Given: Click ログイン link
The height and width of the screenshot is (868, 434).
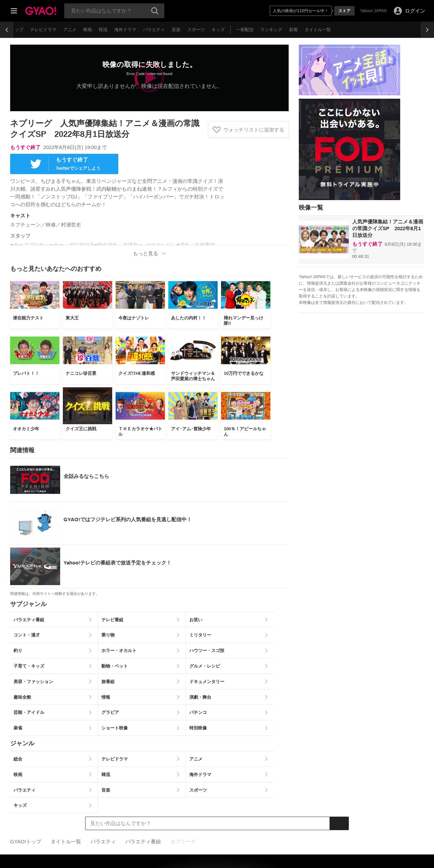Looking at the screenshot, I should (x=415, y=11).
